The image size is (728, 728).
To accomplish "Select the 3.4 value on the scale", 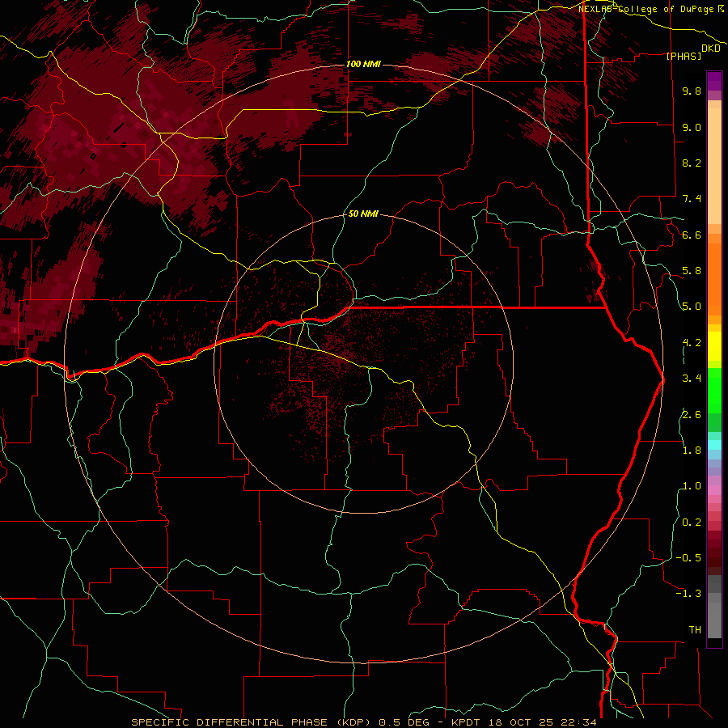I will [x=692, y=379].
